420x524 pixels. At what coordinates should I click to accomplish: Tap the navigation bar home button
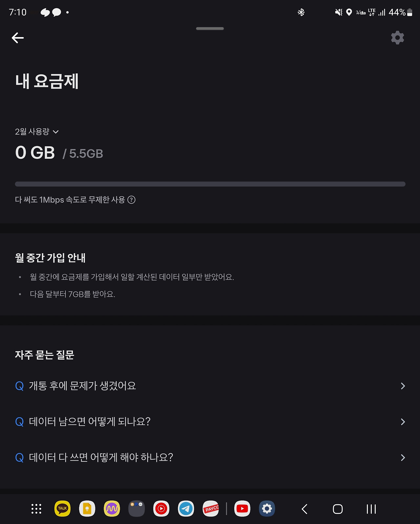[338, 509]
